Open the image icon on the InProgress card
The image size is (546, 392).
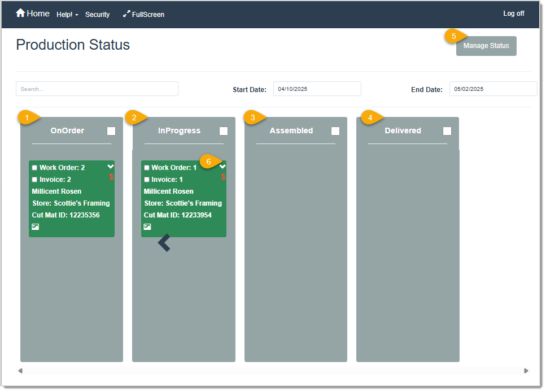(147, 227)
